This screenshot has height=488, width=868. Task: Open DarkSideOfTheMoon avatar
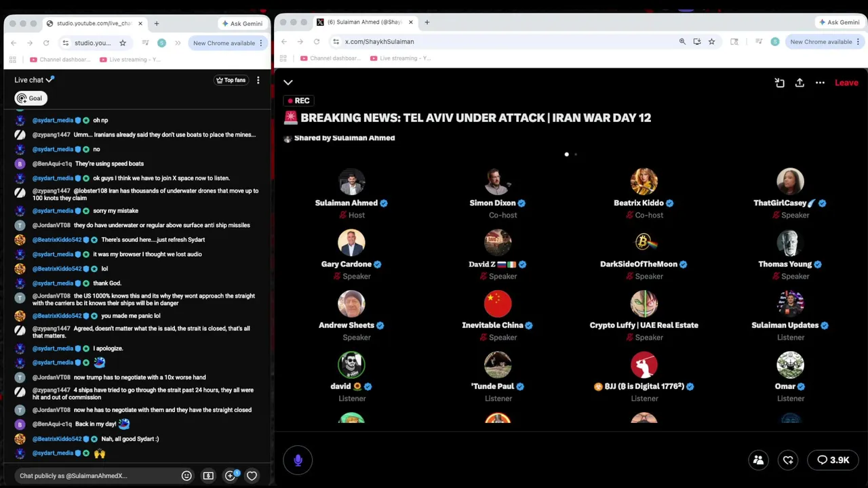coord(644,243)
